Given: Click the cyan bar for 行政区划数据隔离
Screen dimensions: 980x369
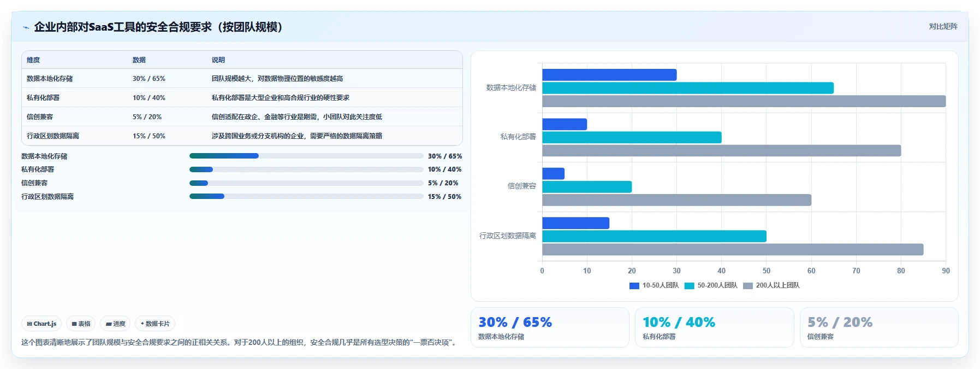Looking at the screenshot, I should (654, 236).
